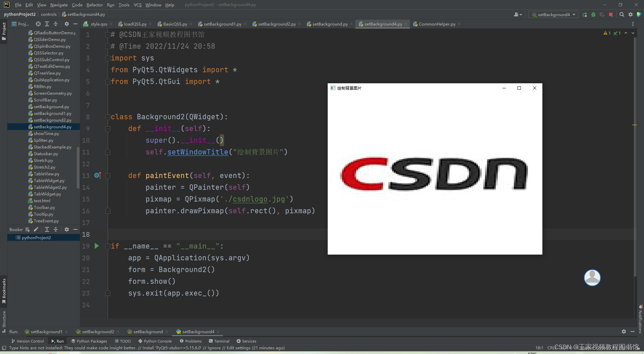Screen dimensions: 644x354
Task: Collapse the class Background2 fold marker
Action: point(108,117)
